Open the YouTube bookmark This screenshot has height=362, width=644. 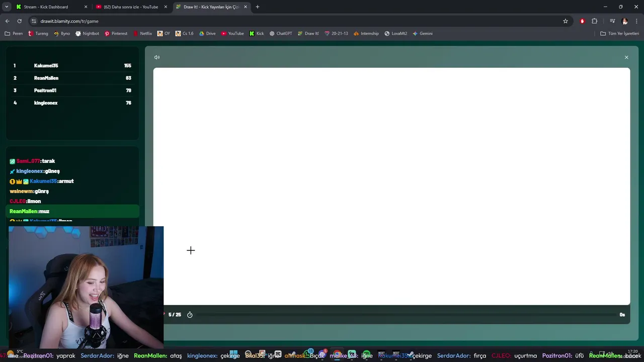tap(232, 34)
